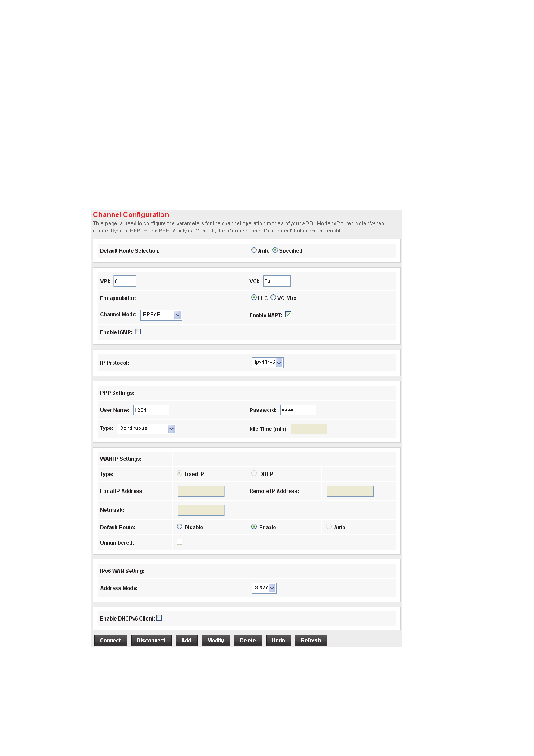
Task: Set Default Route to Enable
Action: 254,527
